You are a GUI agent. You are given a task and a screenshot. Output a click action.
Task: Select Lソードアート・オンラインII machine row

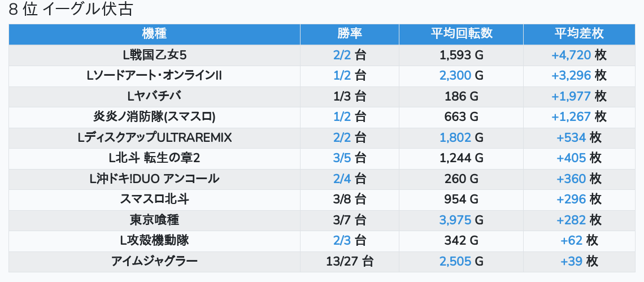[x=322, y=76]
